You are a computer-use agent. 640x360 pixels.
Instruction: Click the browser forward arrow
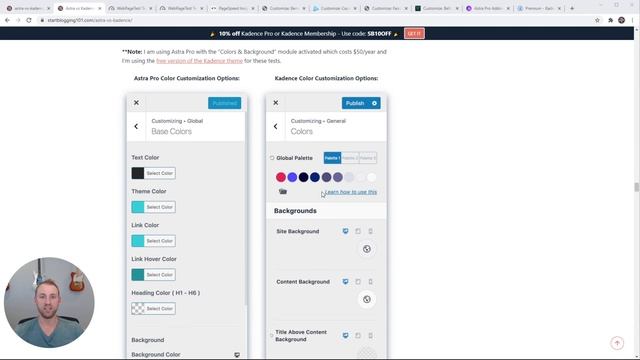(18, 20)
